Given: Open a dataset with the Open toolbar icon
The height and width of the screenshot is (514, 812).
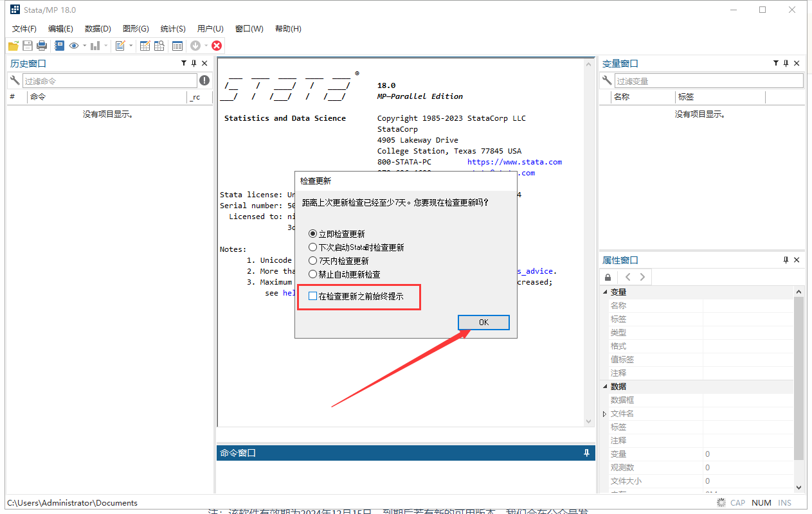Looking at the screenshot, I should click(13, 45).
